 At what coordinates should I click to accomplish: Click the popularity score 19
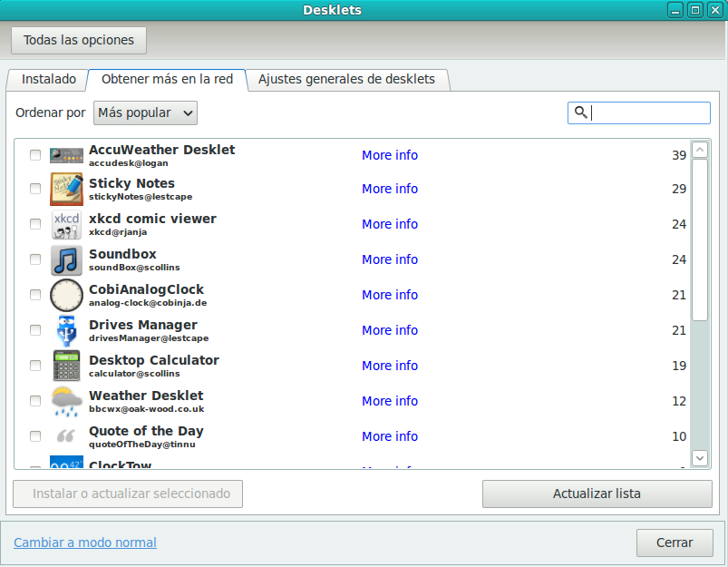(679, 366)
